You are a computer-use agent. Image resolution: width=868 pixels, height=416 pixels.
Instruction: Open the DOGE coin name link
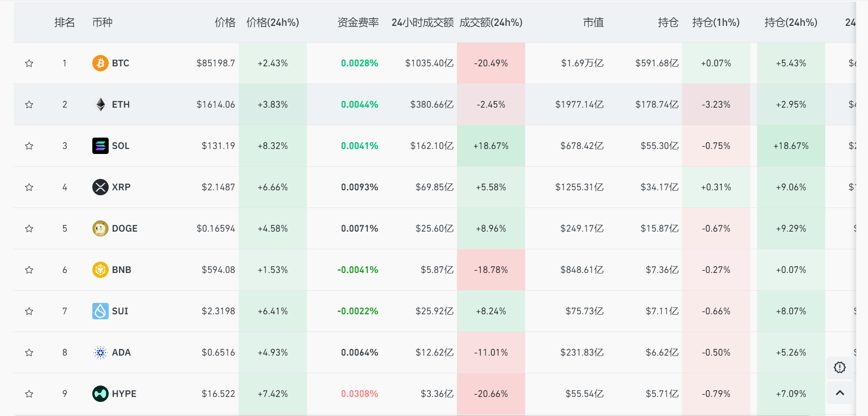tap(125, 228)
